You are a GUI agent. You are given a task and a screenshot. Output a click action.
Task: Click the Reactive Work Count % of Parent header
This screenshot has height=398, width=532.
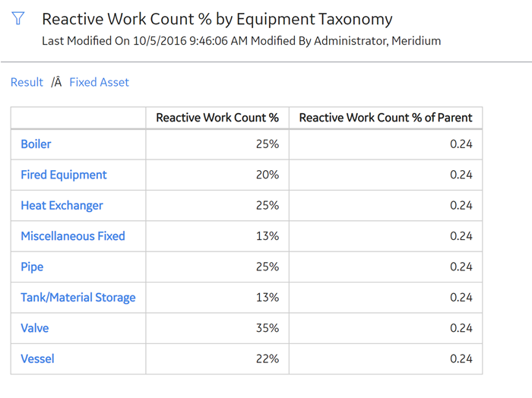coord(385,118)
